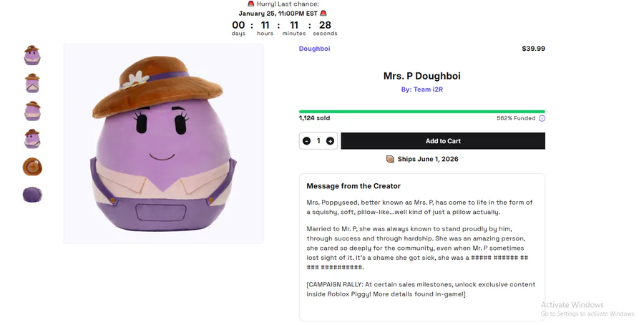Select the purple bottom-view thumbnail

coord(32,194)
